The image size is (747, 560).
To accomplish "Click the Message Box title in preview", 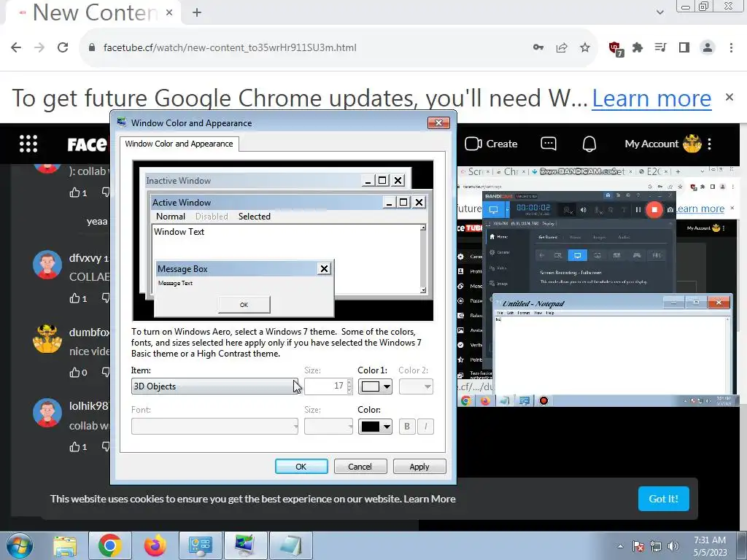I will pyautogui.click(x=182, y=269).
